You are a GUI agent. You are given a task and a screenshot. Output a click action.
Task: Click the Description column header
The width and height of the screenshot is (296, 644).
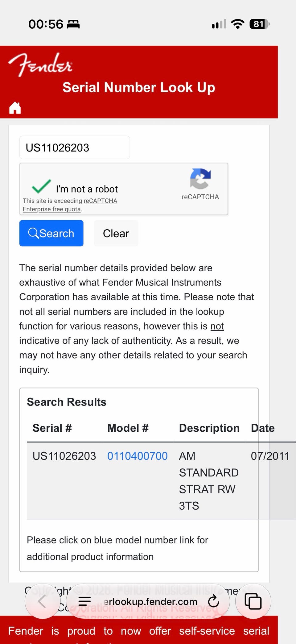209,428
